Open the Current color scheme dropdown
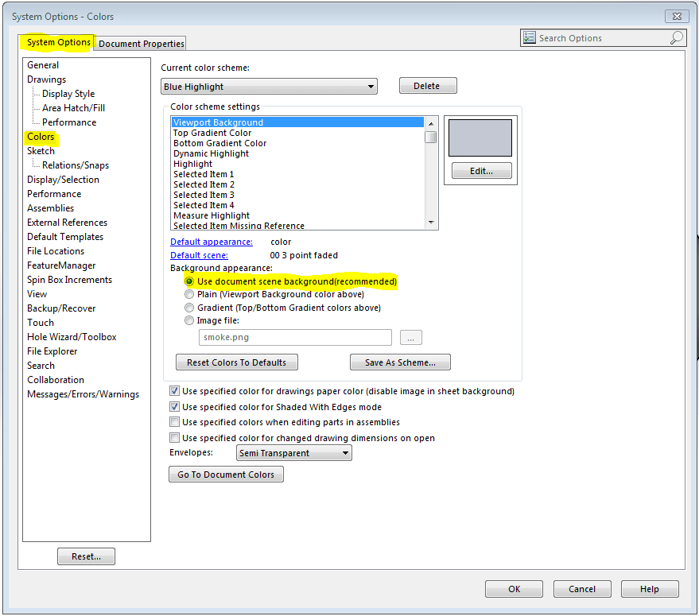Viewport: 699px width, 616px height. pyautogui.click(x=370, y=86)
